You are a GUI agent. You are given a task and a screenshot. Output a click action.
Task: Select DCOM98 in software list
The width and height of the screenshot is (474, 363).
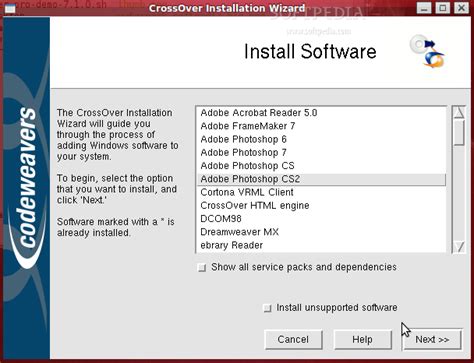(x=322, y=219)
